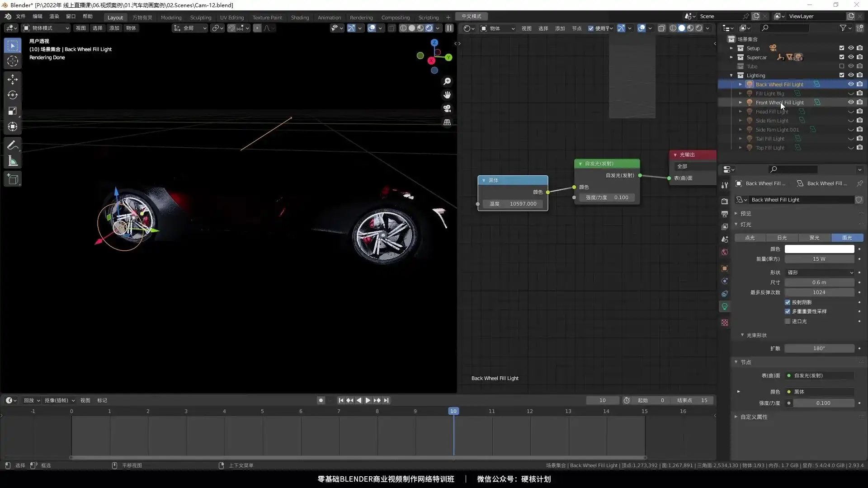The width and height of the screenshot is (868, 488).
Task: Open the light shape (碟形) dropdown
Action: click(819, 272)
